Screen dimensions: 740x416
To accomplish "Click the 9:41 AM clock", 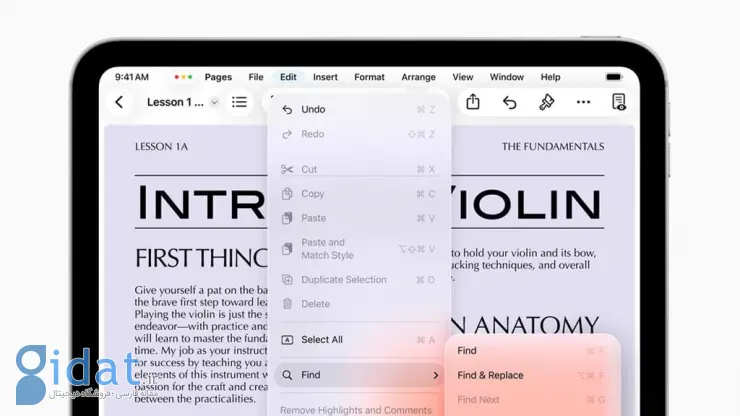I will [132, 77].
